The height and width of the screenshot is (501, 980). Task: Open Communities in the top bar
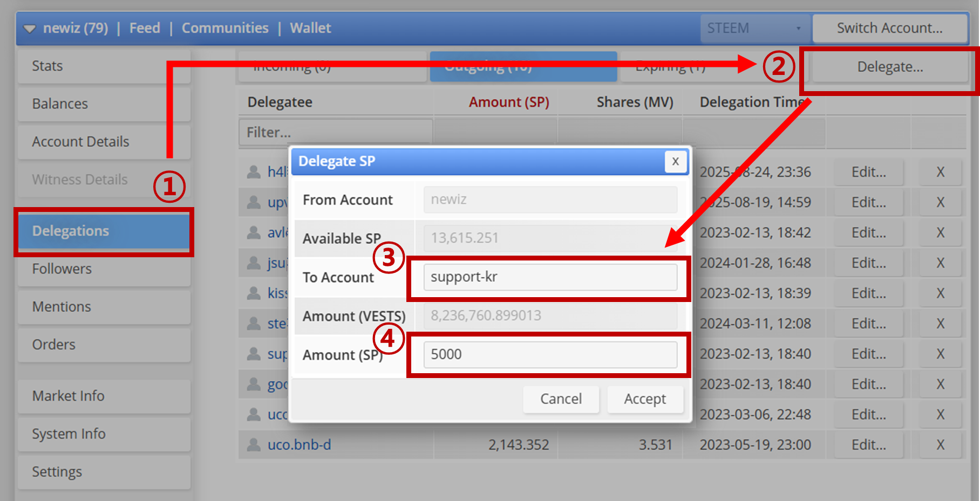pyautogui.click(x=225, y=28)
